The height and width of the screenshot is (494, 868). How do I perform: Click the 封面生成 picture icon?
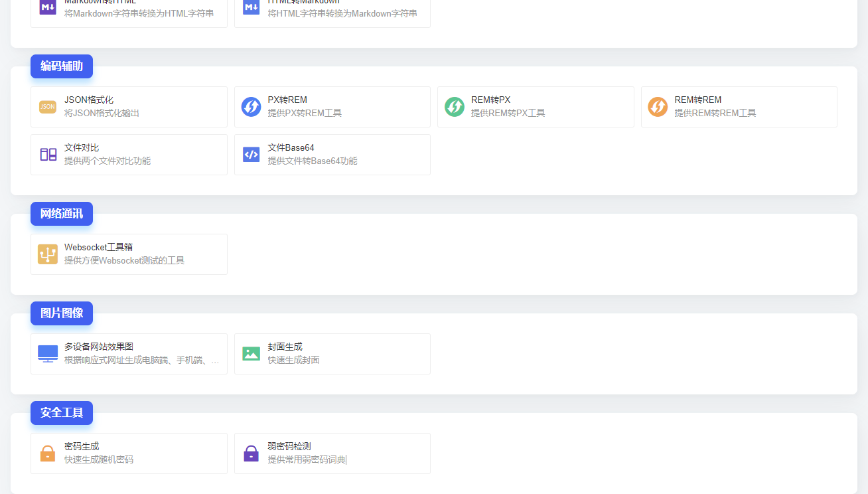pyautogui.click(x=251, y=354)
